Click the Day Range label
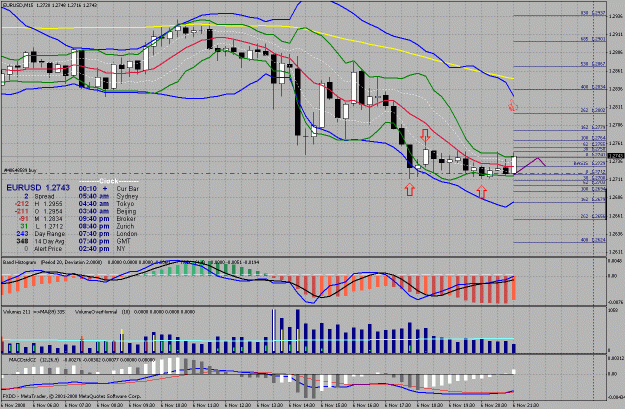The image size is (625, 409). click(49, 234)
